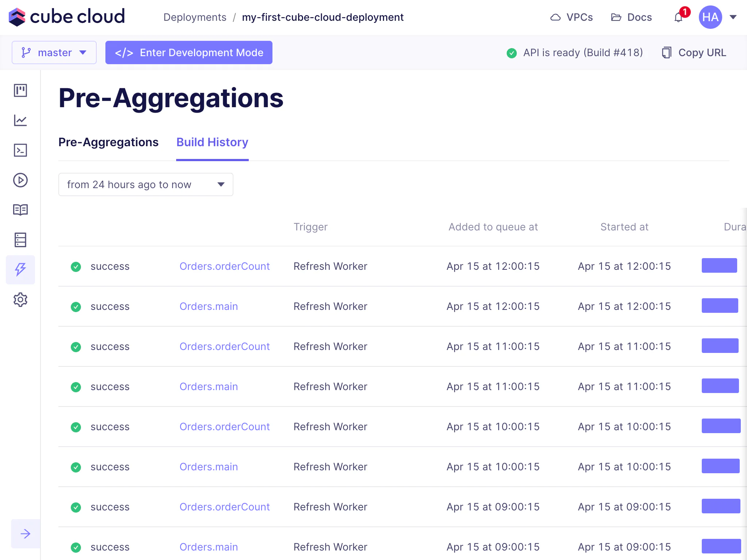747x560 pixels.
Task: Open the line chart metrics sidebar icon
Action: click(x=20, y=120)
